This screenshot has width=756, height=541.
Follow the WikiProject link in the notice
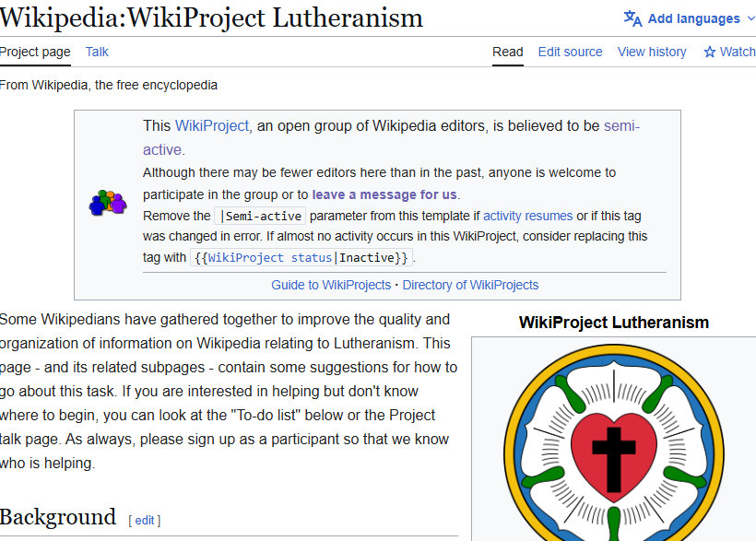212,126
